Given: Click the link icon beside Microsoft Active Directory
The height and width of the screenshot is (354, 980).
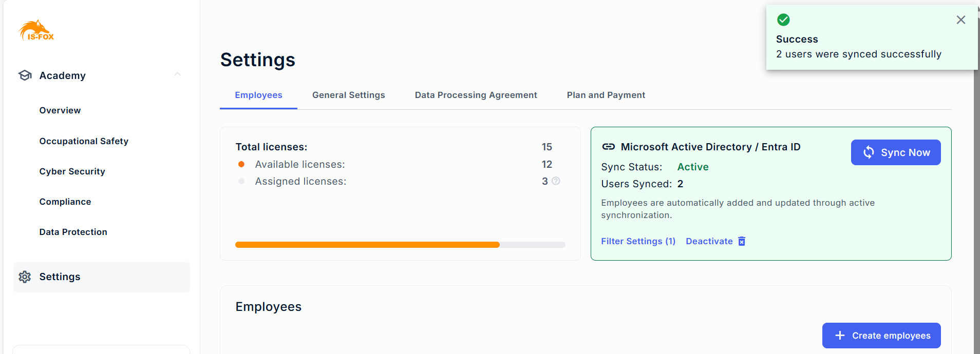Looking at the screenshot, I should [609, 147].
